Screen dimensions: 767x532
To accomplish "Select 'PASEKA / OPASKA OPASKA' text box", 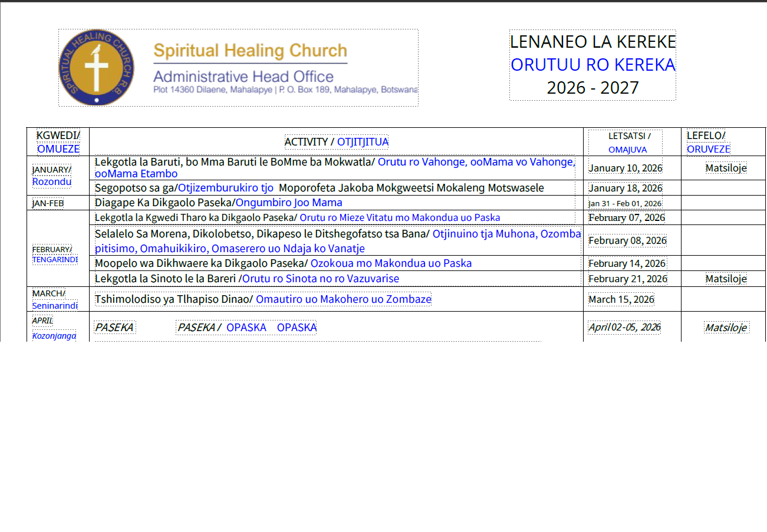I will pyautogui.click(x=247, y=327).
